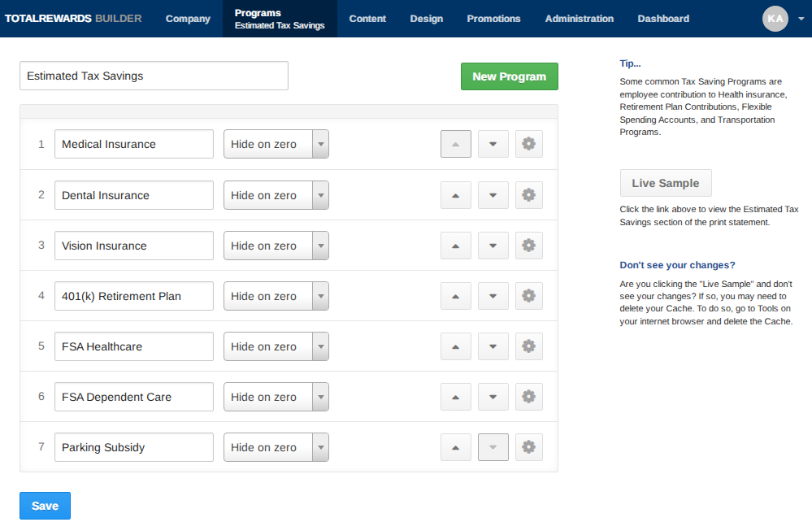Click the KA user avatar
Screen dimensions: 812x522
pyautogui.click(x=775, y=19)
